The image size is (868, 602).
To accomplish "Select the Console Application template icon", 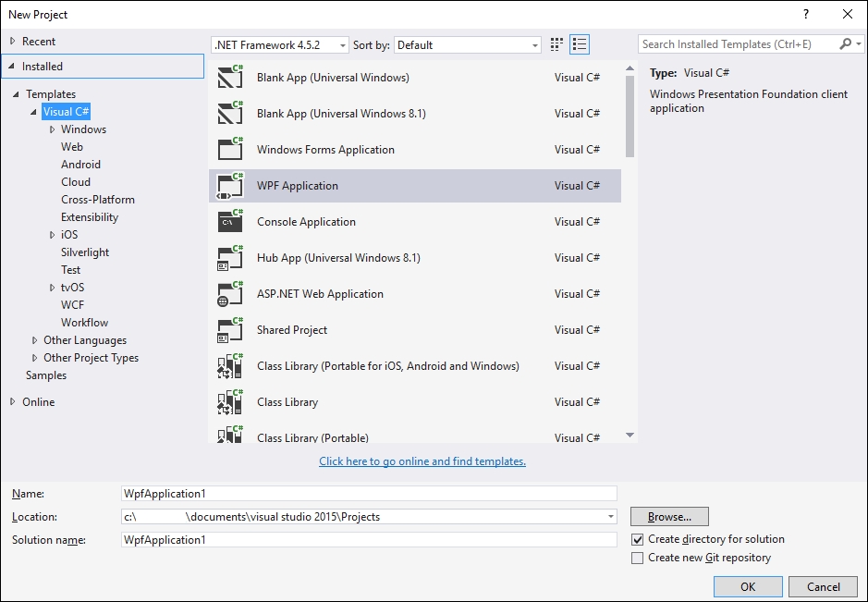I will 229,221.
